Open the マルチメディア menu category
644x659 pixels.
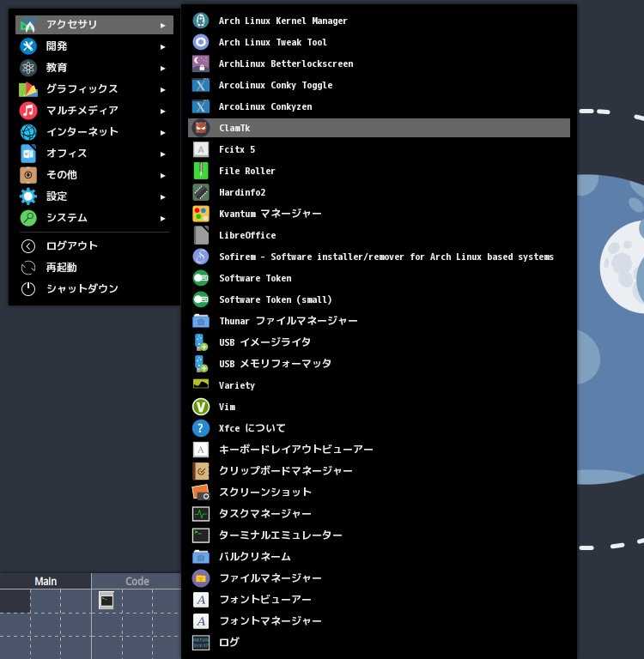point(82,111)
